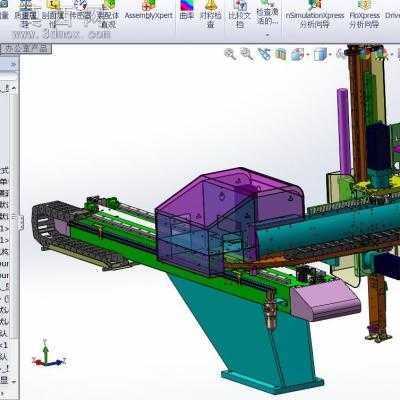Toggle the Section View tool

(281, 54)
